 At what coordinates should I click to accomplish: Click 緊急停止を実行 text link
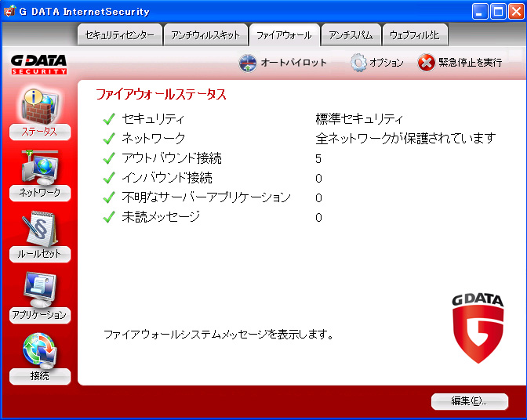click(471, 63)
